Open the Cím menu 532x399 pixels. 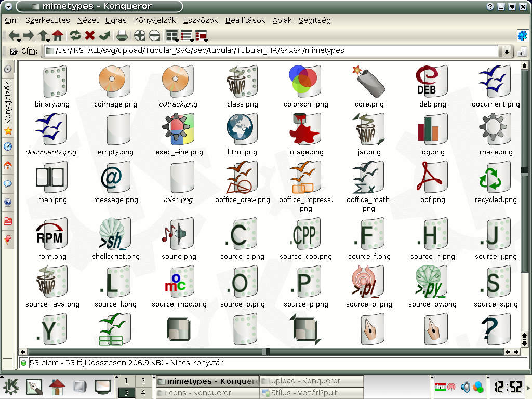click(x=11, y=20)
